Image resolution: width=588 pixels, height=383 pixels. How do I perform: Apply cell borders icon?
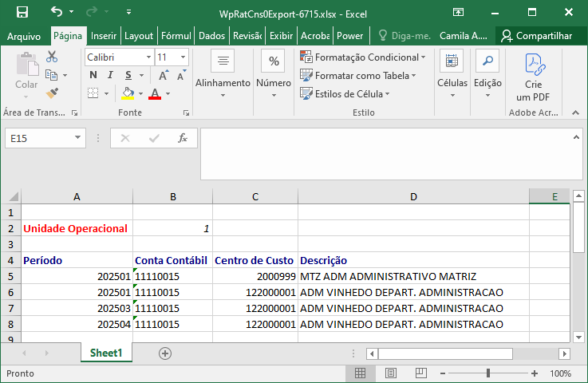click(93, 93)
